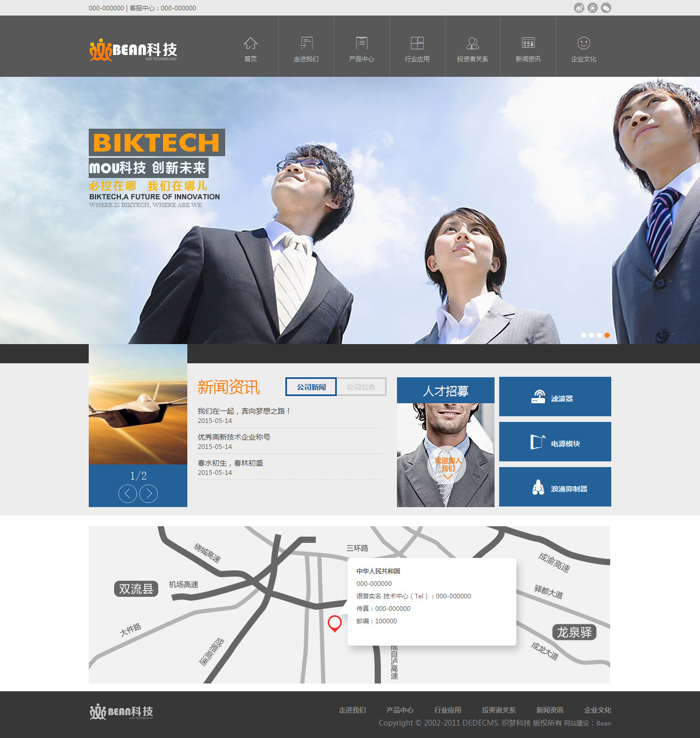
Task: Switch to 公司公告 tab
Action: click(361, 387)
